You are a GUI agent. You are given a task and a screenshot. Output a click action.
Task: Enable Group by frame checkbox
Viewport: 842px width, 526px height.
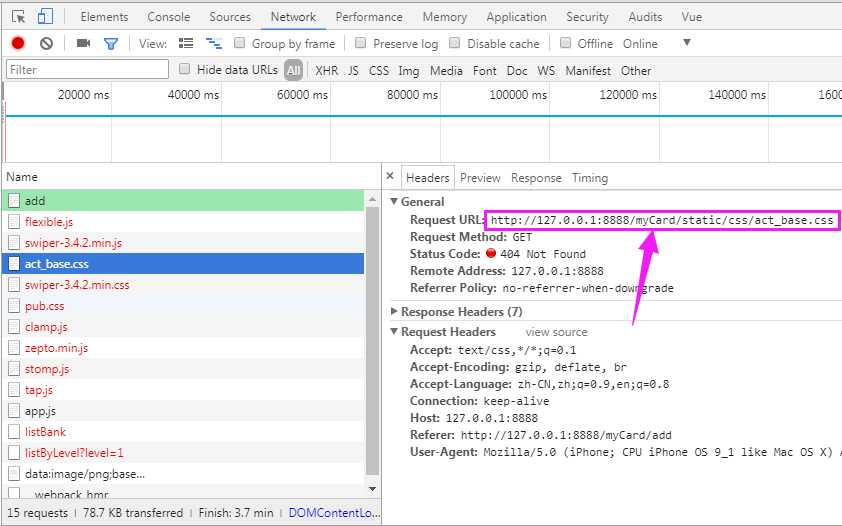(x=239, y=42)
